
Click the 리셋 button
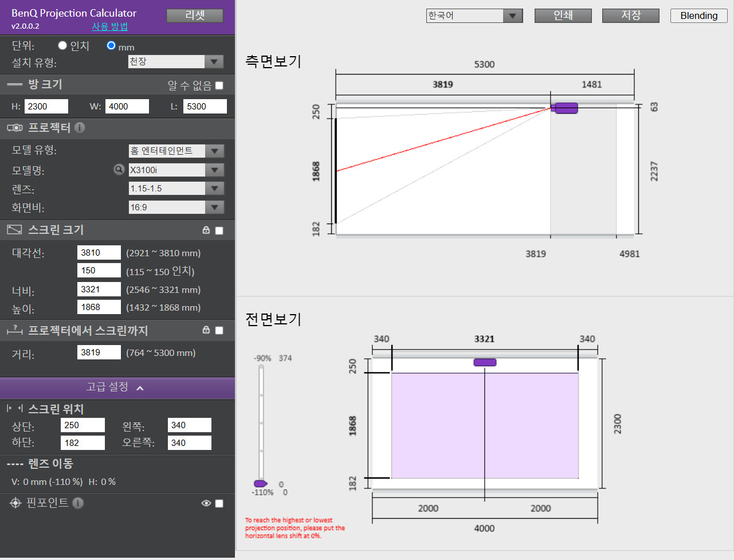click(195, 15)
